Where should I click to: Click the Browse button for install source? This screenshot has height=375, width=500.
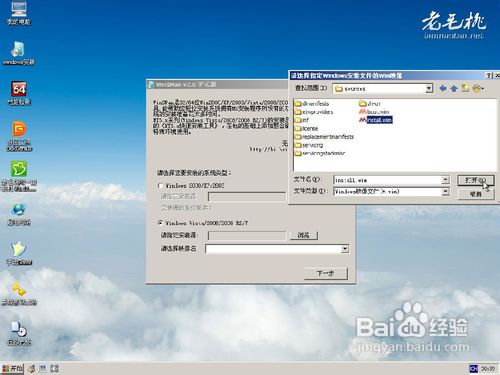click(303, 235)
